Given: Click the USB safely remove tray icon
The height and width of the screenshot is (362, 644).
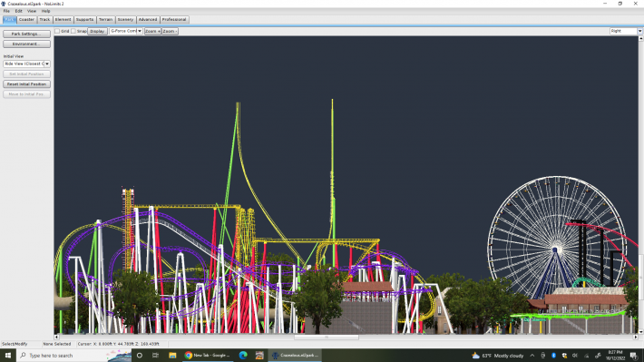Looking at the screenshot, I should [543, 356].
